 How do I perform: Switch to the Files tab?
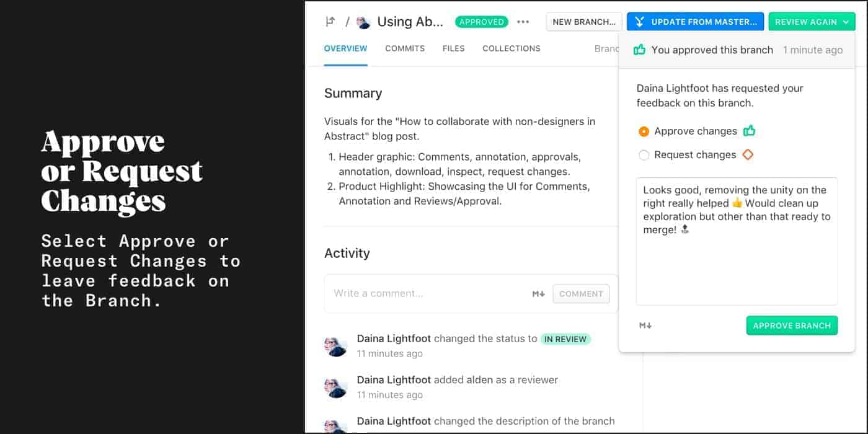pos(453,48)
